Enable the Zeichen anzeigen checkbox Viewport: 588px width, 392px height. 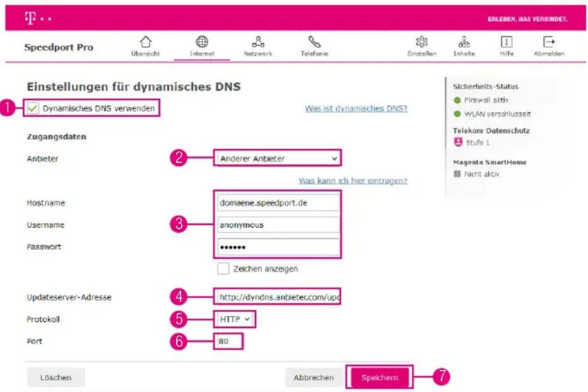pyautogui.click(x=224, y=268)
